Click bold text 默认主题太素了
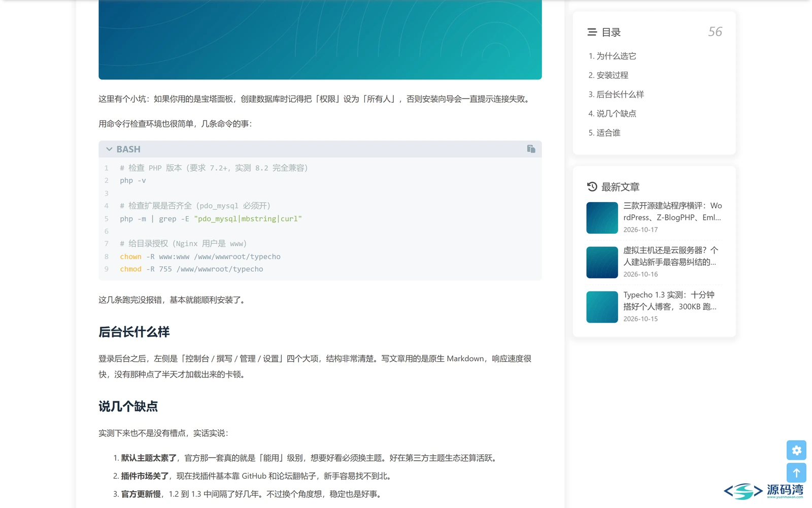Screen dimensions: 812x508 [x=149, y=458]
